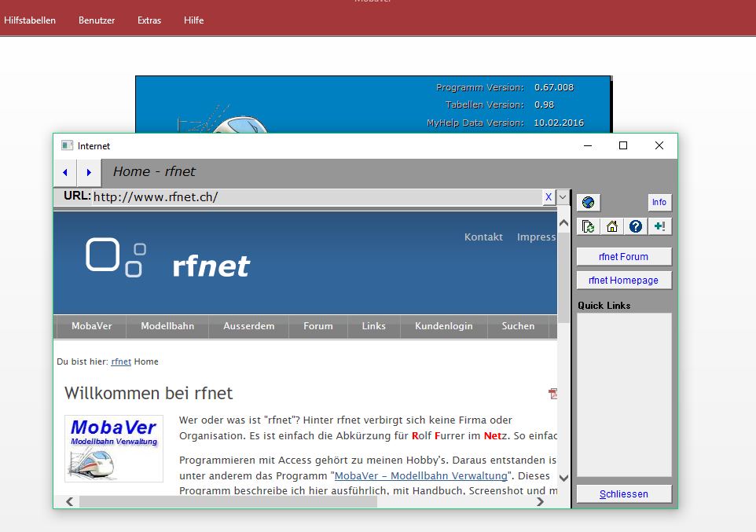This screenshot has width=756, height=532.
Task: Go to home page via house icon
Action: pyautogui.click(x=612, y=226)
